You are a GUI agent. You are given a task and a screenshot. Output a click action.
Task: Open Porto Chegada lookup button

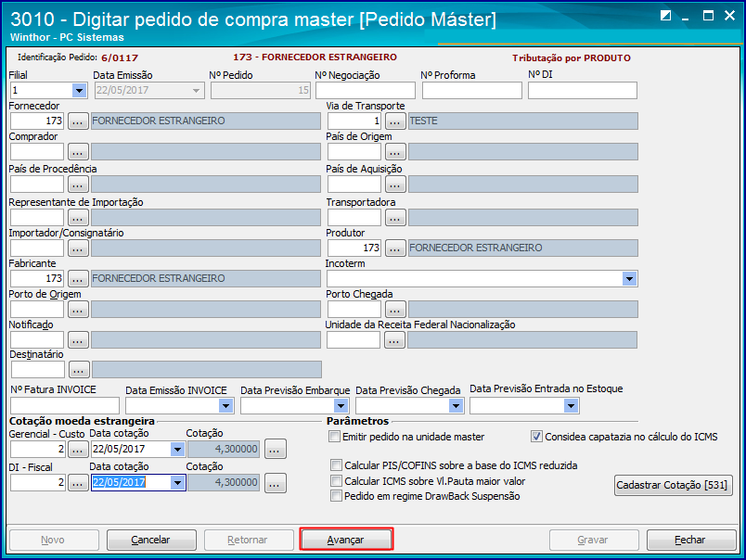[x=395, y=310]
